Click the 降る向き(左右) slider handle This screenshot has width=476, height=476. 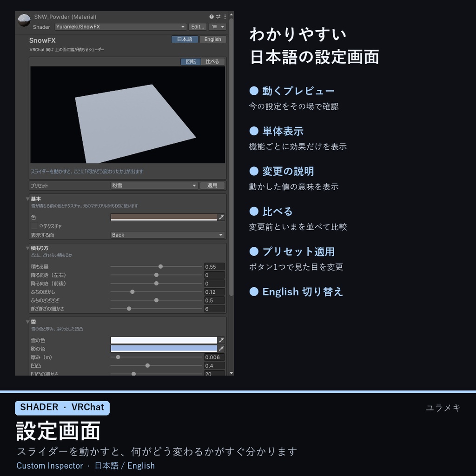point(156,275)
